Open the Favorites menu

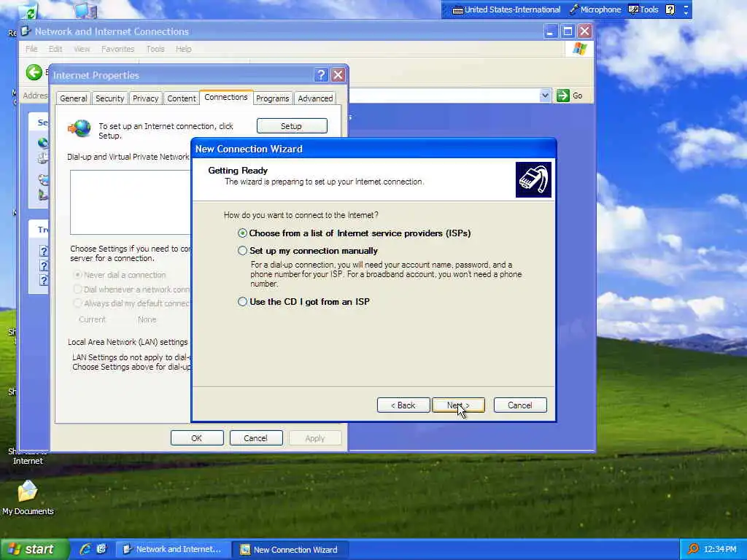pos(117,49)
